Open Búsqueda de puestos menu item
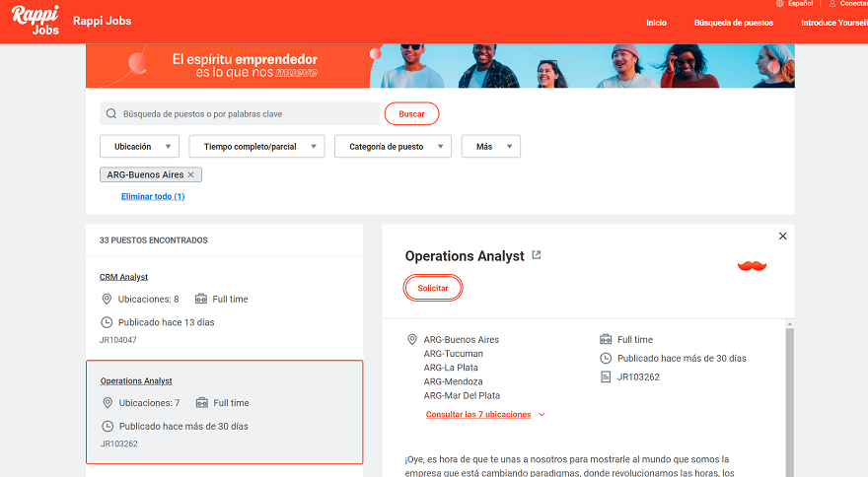 tap(734, 23)
